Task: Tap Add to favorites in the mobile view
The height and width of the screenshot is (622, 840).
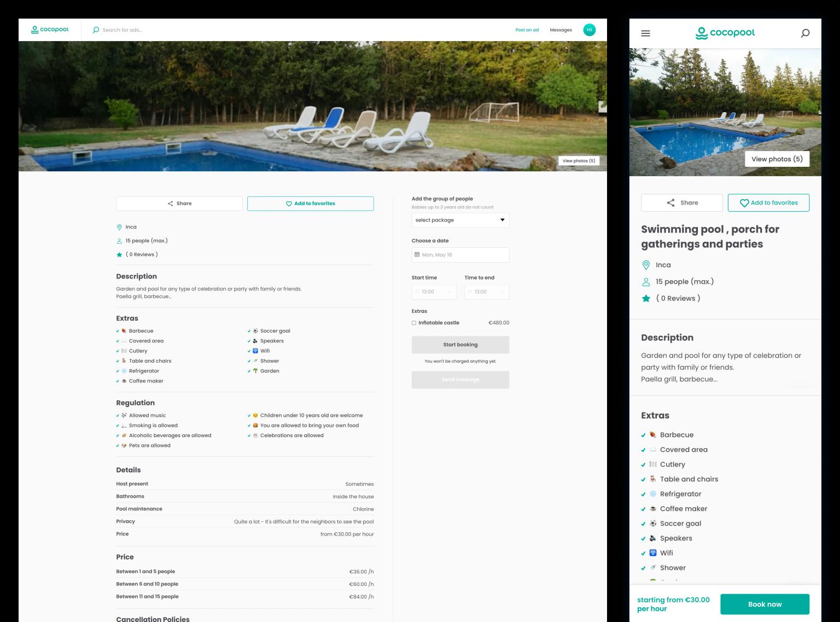Action: 769,203
